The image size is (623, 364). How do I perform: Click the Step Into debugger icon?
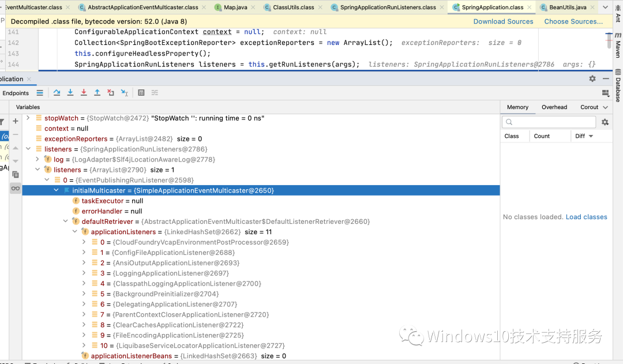click(x=70, y=93)
